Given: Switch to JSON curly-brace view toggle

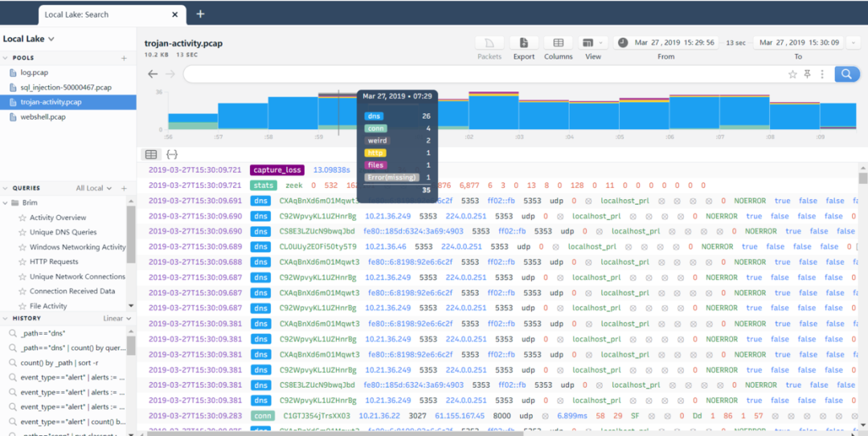Looking at the screenshot, I should (x=172, y=154).
